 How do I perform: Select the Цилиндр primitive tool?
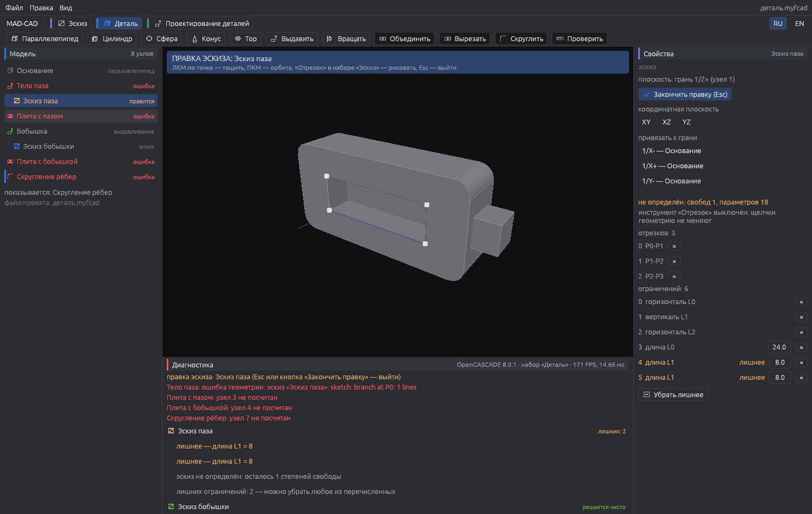coord(112,39)
